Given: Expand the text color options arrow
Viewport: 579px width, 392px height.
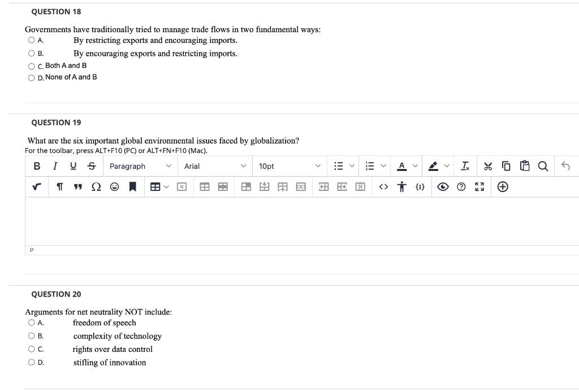Looking at the screenshot, I should (x=415, y=166).
